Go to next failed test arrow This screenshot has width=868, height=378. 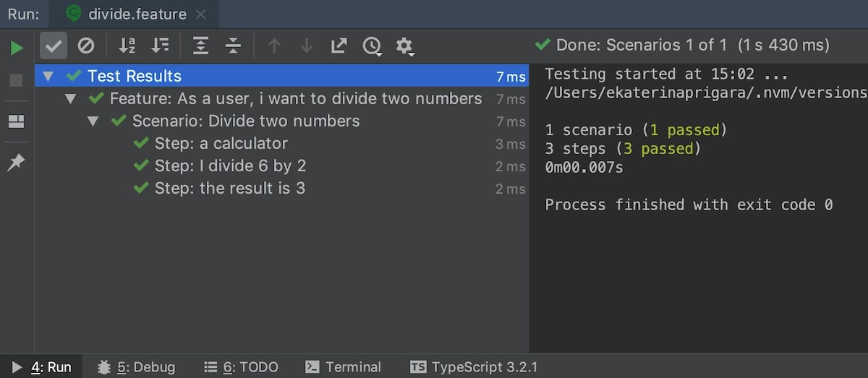(x=307, y=46)
